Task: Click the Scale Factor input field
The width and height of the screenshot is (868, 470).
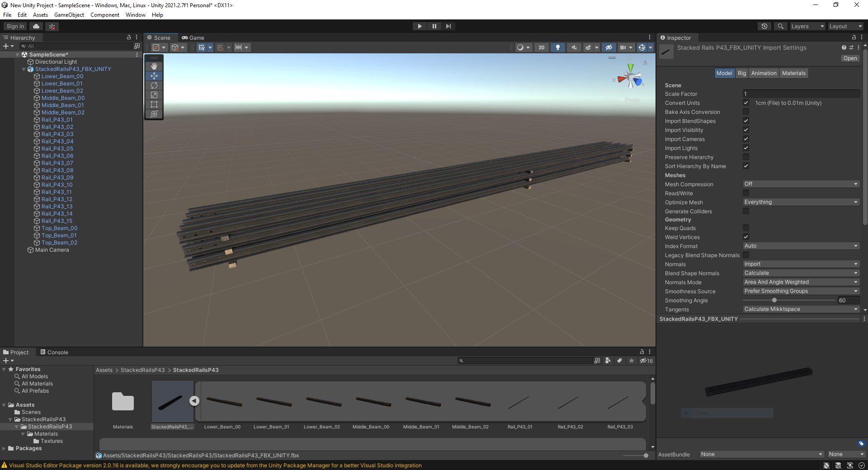Action: pyautogui.click(x=801, y=94)
